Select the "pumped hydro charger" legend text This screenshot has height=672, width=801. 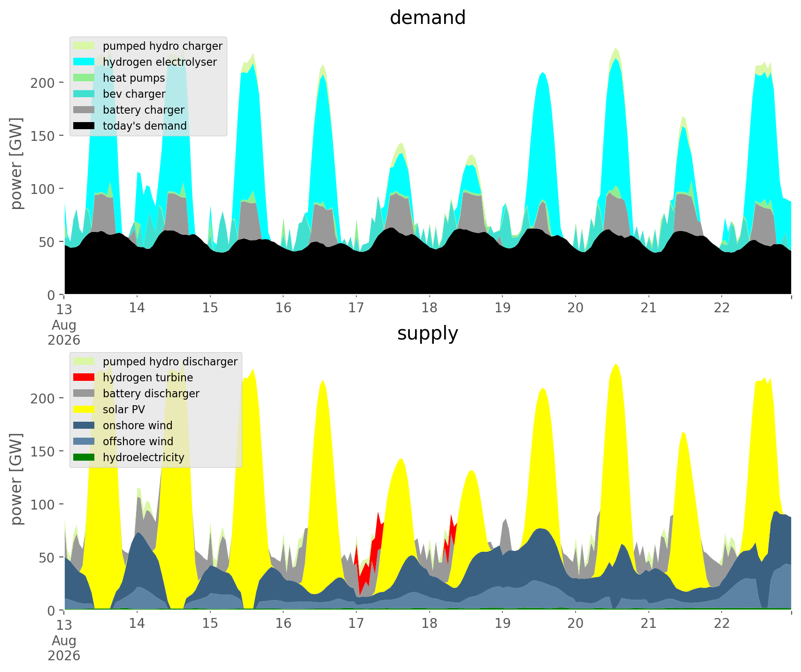click(x=162, y=46)
